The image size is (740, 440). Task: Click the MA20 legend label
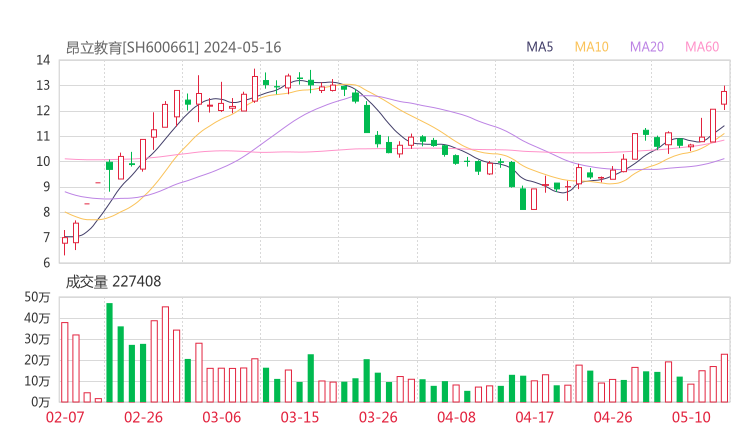pos(647,47)
